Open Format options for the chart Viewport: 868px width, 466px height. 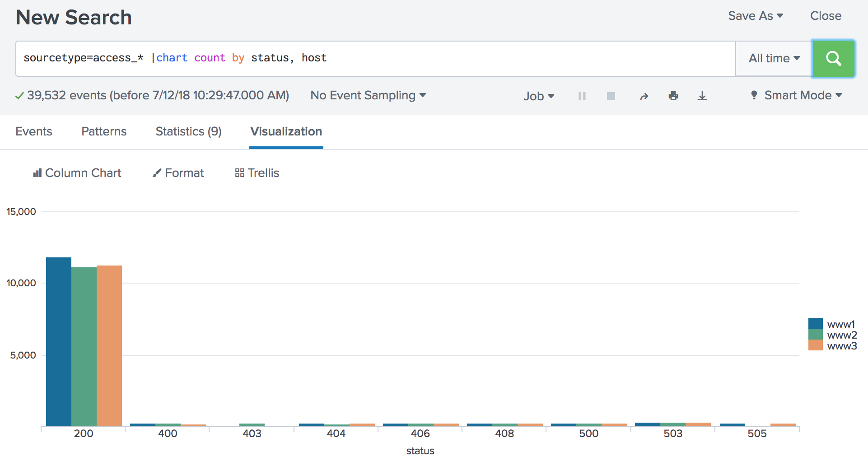tap(177, 172)
